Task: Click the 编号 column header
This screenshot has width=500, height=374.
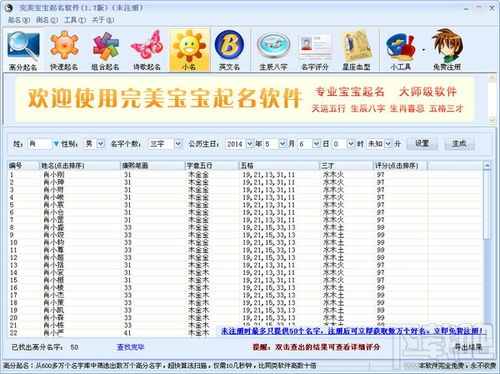Action: click(23, 165)
